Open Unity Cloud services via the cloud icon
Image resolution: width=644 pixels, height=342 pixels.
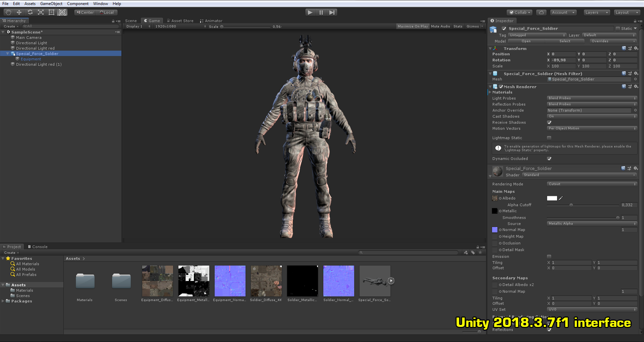click(541, 12)
